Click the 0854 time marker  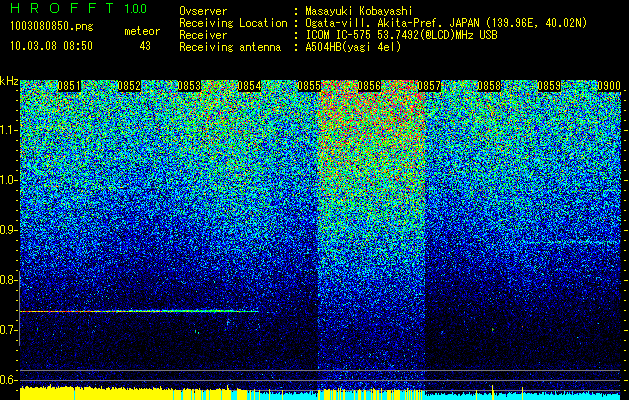pos(249,86)
